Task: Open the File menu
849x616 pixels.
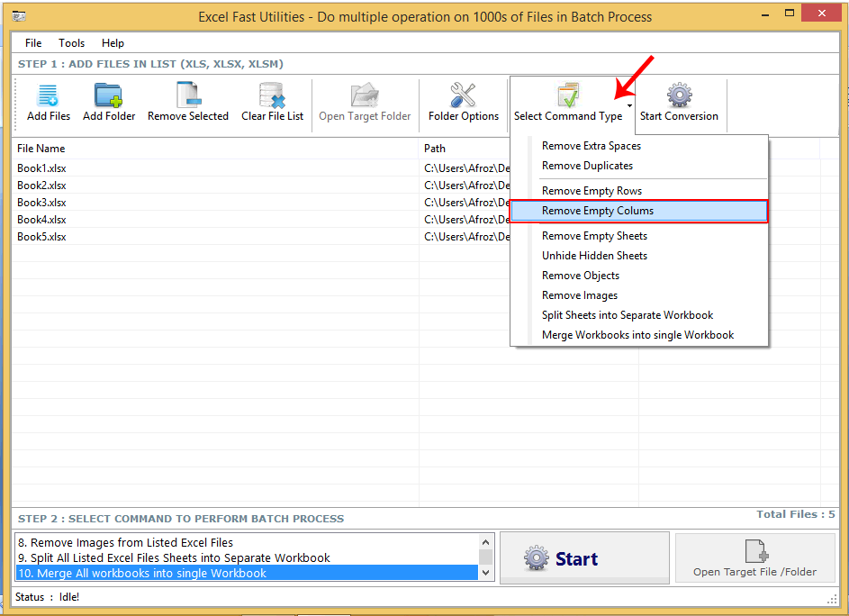Action: [x=32, y=42]
